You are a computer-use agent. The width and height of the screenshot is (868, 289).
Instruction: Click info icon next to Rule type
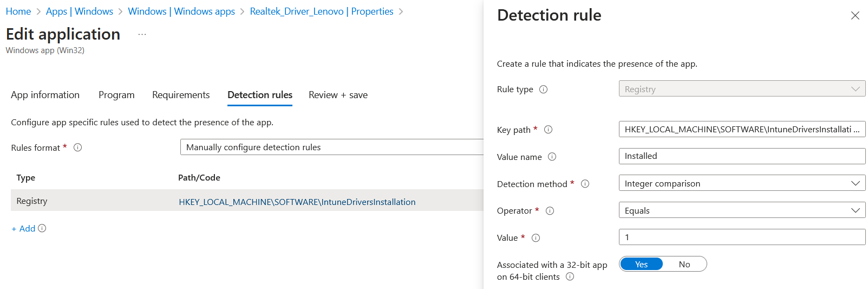point(544,89)
